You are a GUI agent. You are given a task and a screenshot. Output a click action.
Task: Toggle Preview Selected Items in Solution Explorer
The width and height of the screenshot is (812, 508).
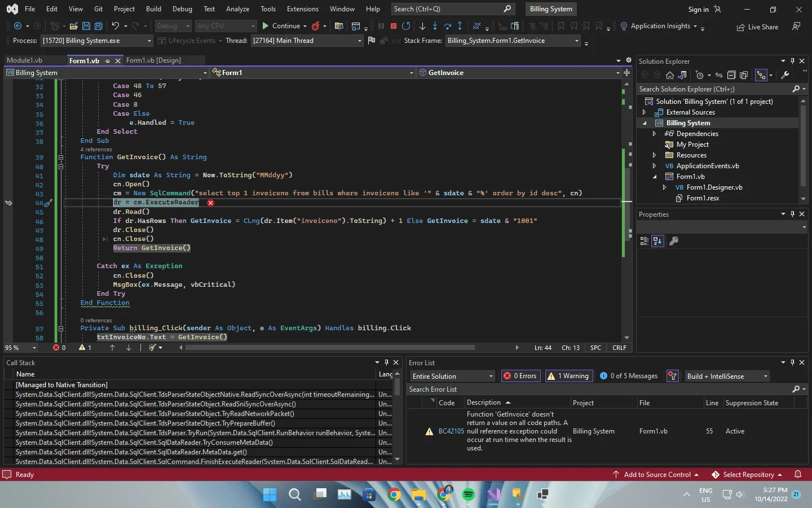[761, 75]
